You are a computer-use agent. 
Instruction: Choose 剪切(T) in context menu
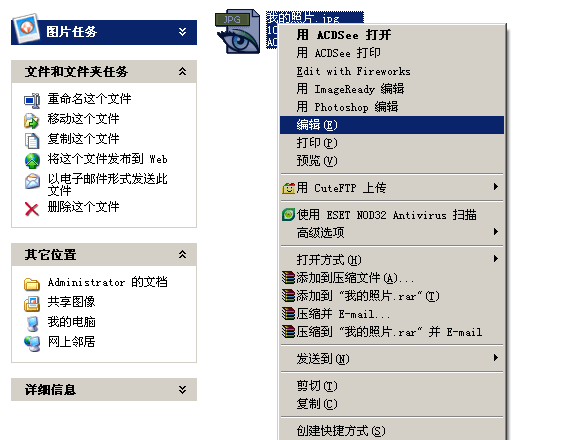pyautogui.click(x=392, y=386)
